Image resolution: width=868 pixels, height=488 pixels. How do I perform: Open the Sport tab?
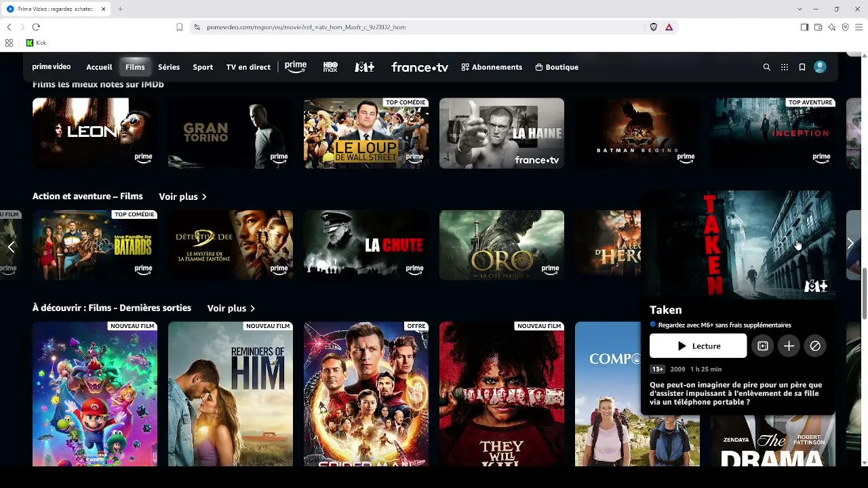(x=203, y=67)
